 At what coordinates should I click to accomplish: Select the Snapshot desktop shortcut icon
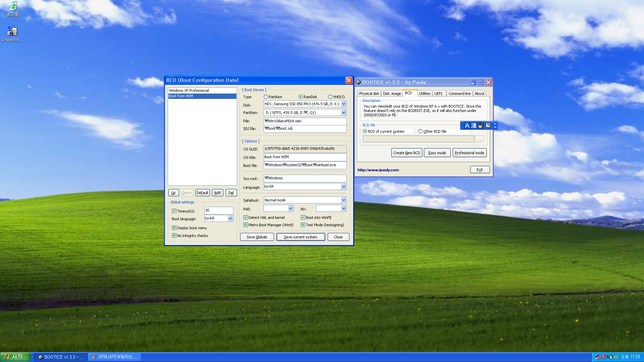12,34
